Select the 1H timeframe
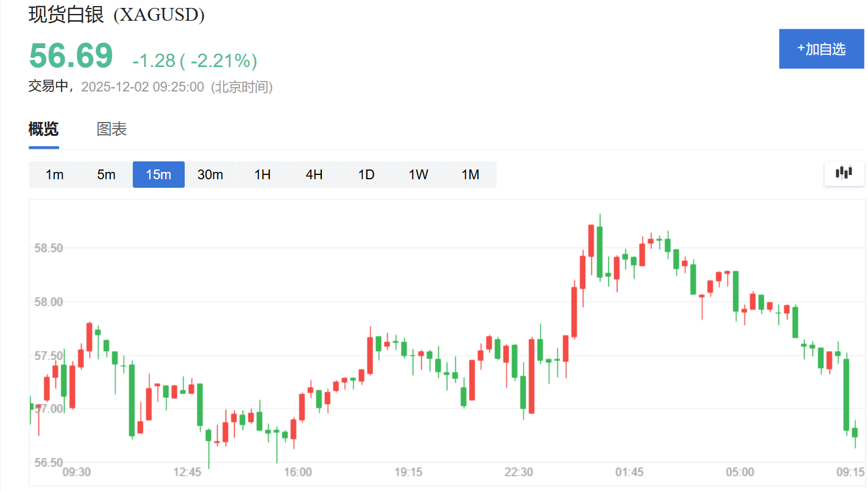Image resolution: width=868 pixels, height=492 pixels. click(262, 175)
